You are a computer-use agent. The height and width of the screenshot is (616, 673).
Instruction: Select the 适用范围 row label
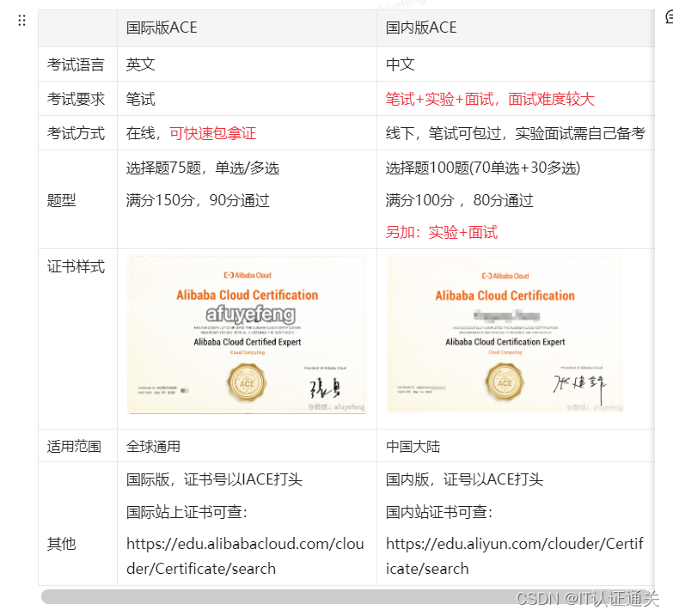(74, 447)
